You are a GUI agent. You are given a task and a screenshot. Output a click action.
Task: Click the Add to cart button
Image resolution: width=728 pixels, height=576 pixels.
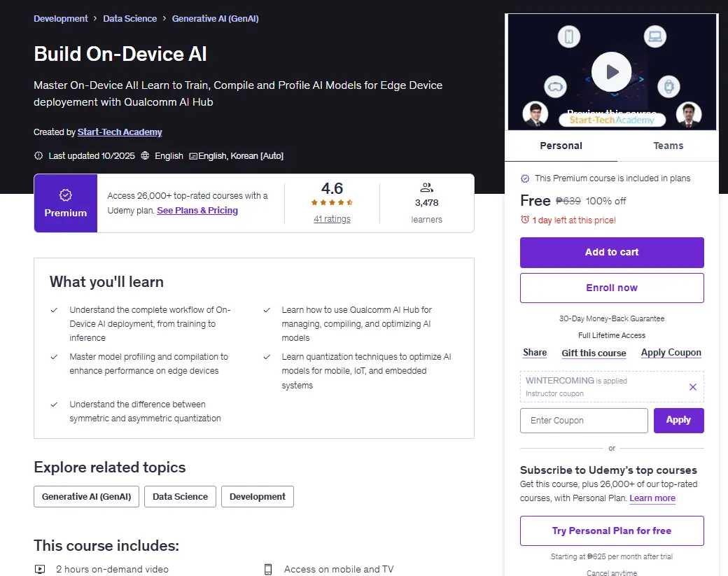[x=612, y=253]
